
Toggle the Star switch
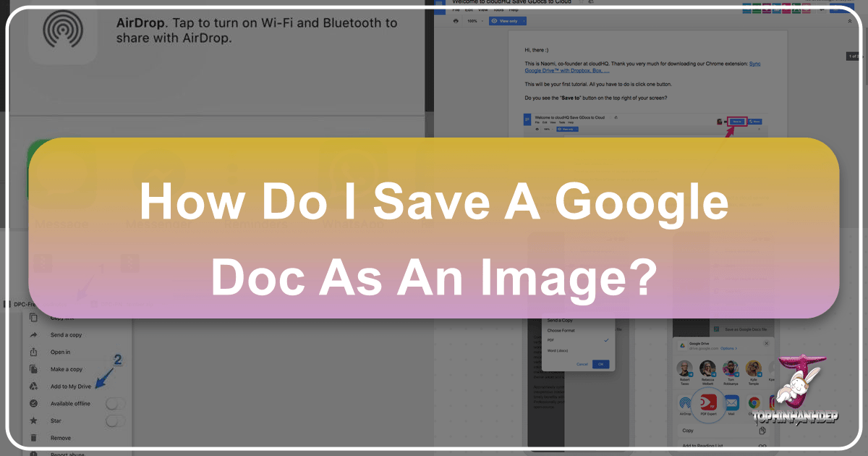click(x=116, y=421)
